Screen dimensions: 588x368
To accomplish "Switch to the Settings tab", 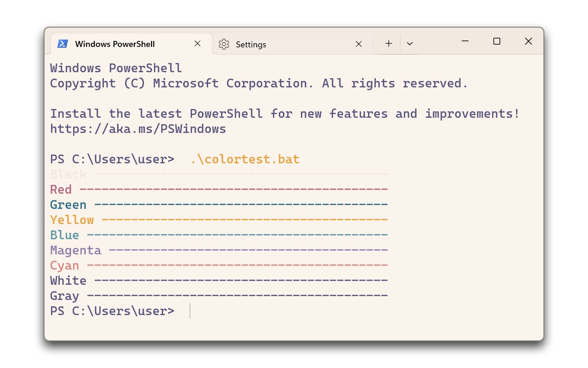I will tap(293, 44).
